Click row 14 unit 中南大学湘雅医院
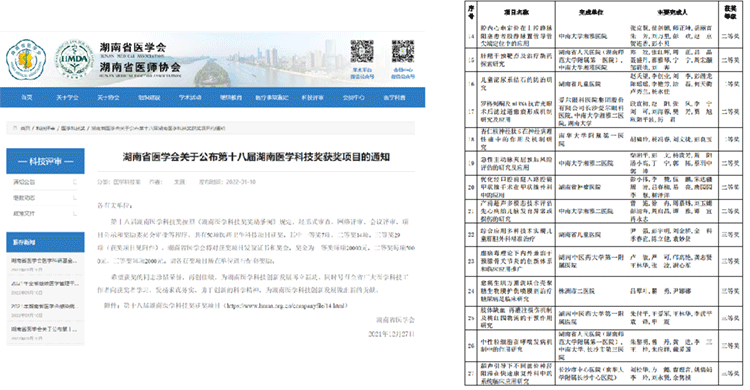Viewport: 750px width, 390px height. [584, 36]
